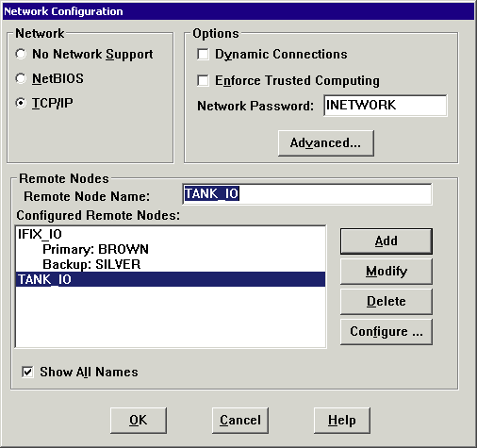Choose the NetBIOS network option
Screen dimensions: 477x448
[x=21, y=78]
